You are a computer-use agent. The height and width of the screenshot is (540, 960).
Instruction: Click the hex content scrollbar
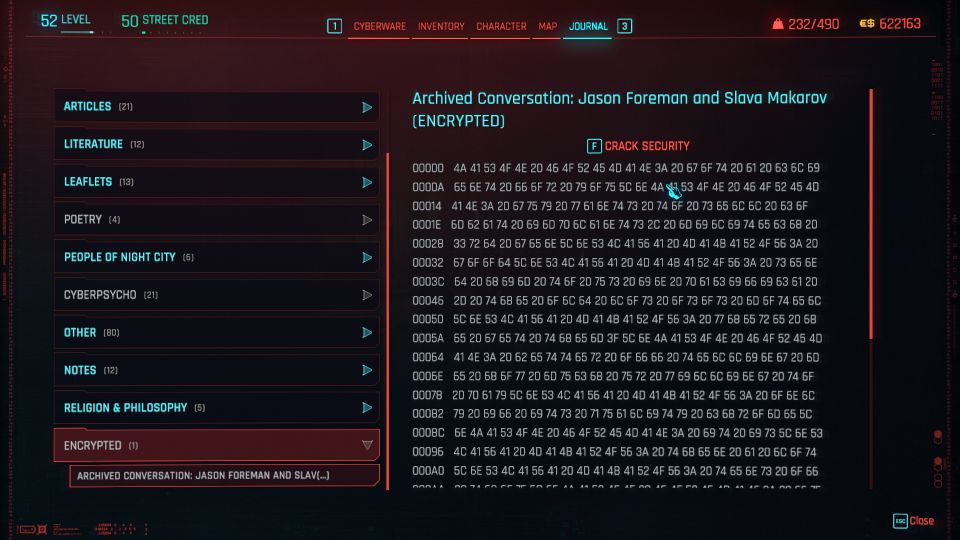pos(871,214)
